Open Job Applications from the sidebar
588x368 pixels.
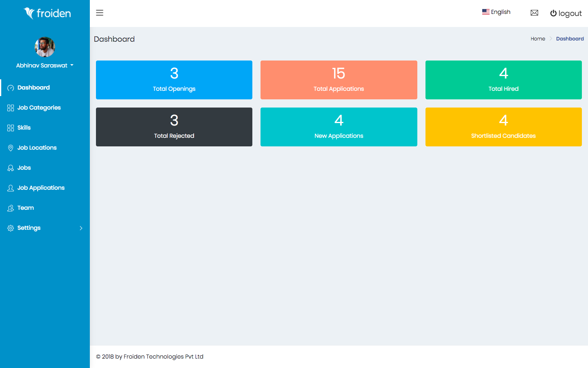(41, 188)
